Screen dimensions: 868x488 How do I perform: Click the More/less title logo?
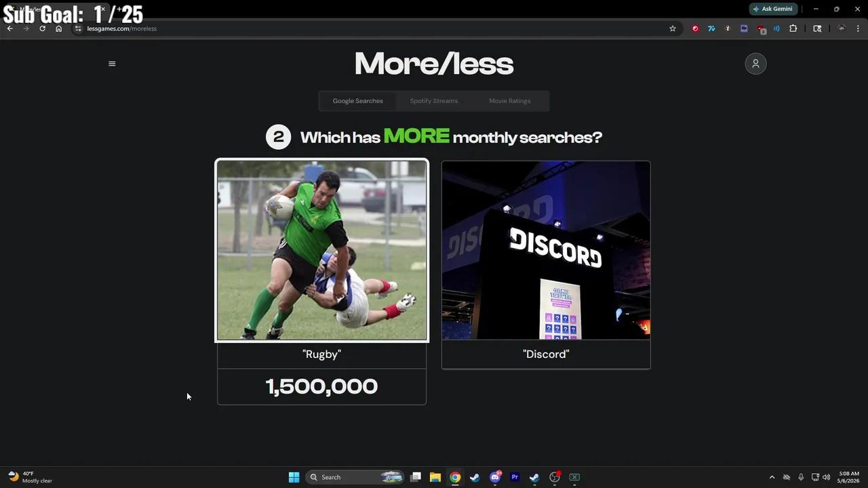(x=434, y=64)
